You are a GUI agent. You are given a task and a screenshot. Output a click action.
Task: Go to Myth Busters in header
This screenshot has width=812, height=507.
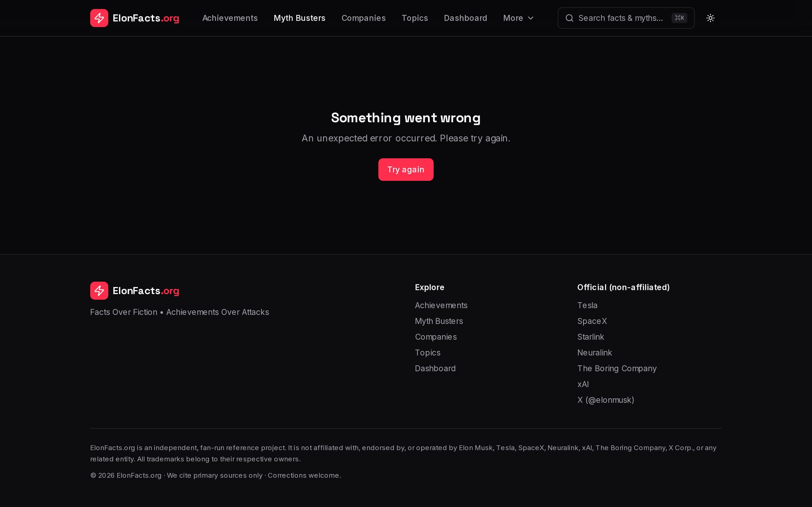299,18
